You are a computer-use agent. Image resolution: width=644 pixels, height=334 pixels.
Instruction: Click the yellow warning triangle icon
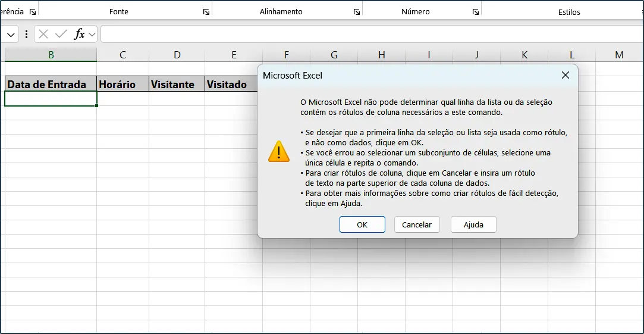click(x=279, y=151)
